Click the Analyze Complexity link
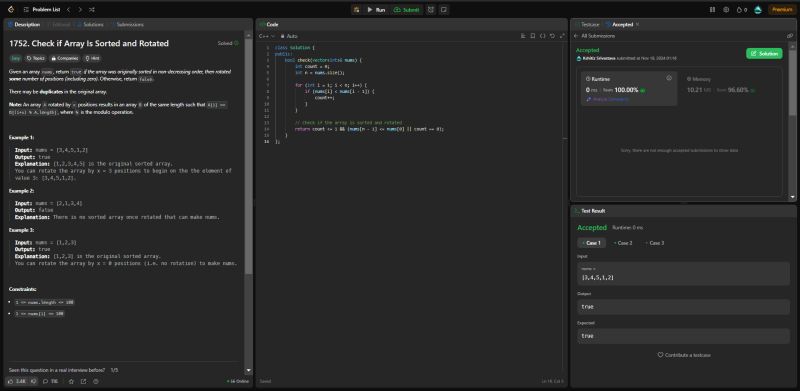 608,99
